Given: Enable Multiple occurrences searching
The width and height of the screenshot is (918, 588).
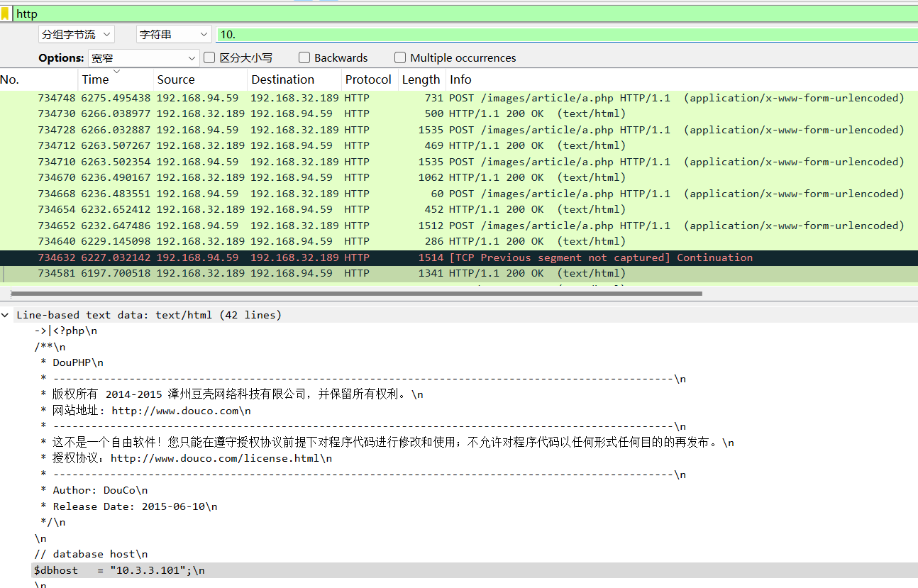Looking at the screenshot, I should tap(400, 57).
